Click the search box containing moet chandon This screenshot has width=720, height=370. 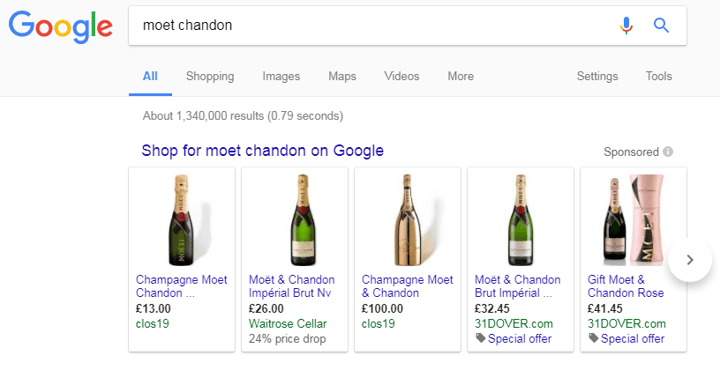pyautogui.click(x=372, y=25)
